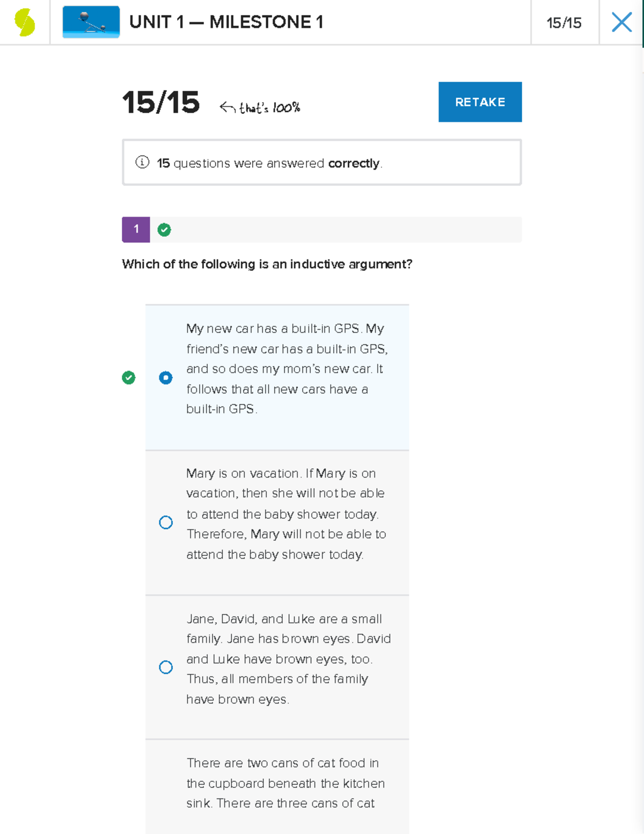The height and width of the screenshot is (834, 644).
Task: Click the info icon beside 15 questions
Action: click(142, 162)
